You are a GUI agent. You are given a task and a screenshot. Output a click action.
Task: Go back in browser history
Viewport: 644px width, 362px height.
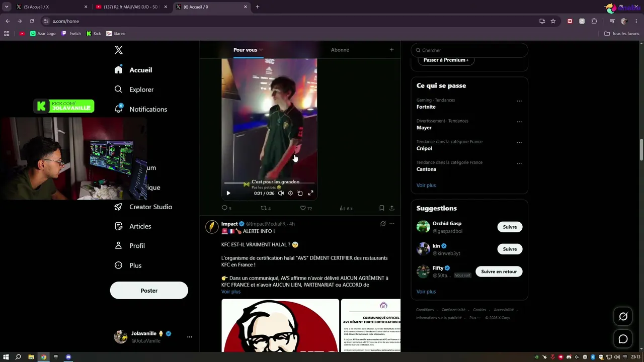[x=8, y=21]
